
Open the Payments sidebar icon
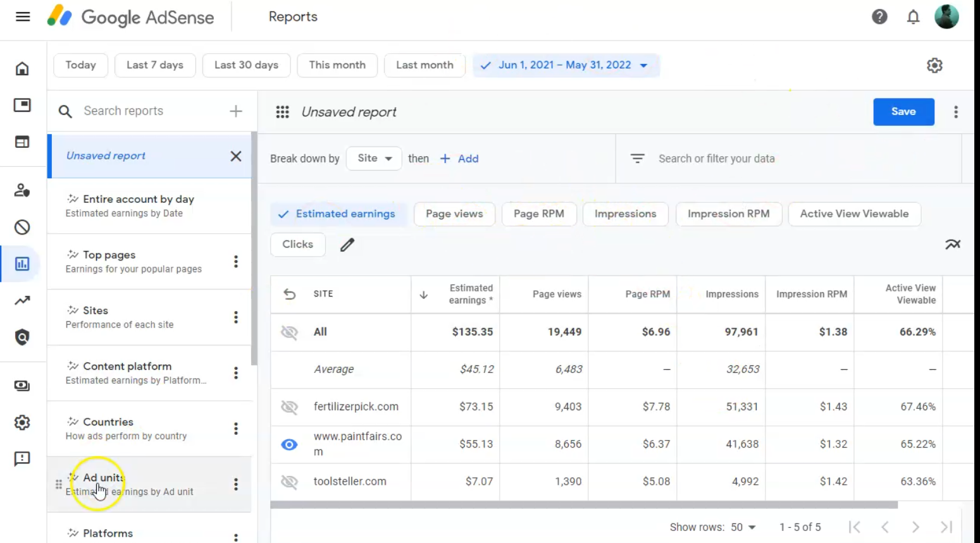coord(22,386)
